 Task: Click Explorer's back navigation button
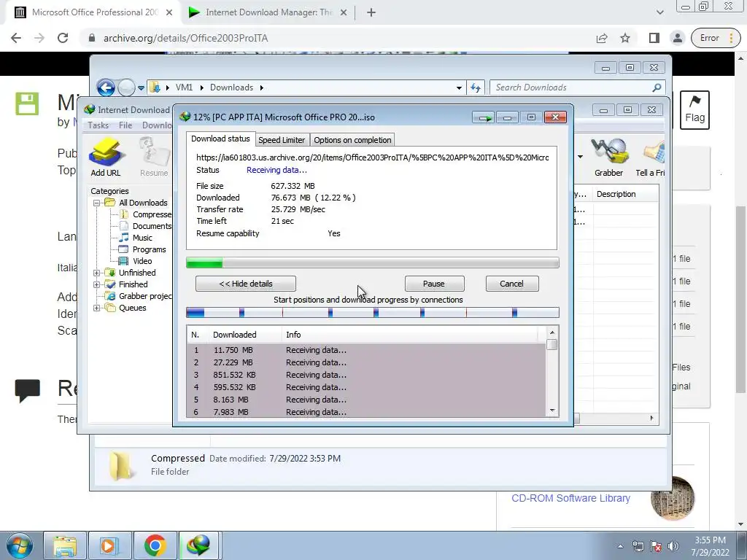(106, 87)
